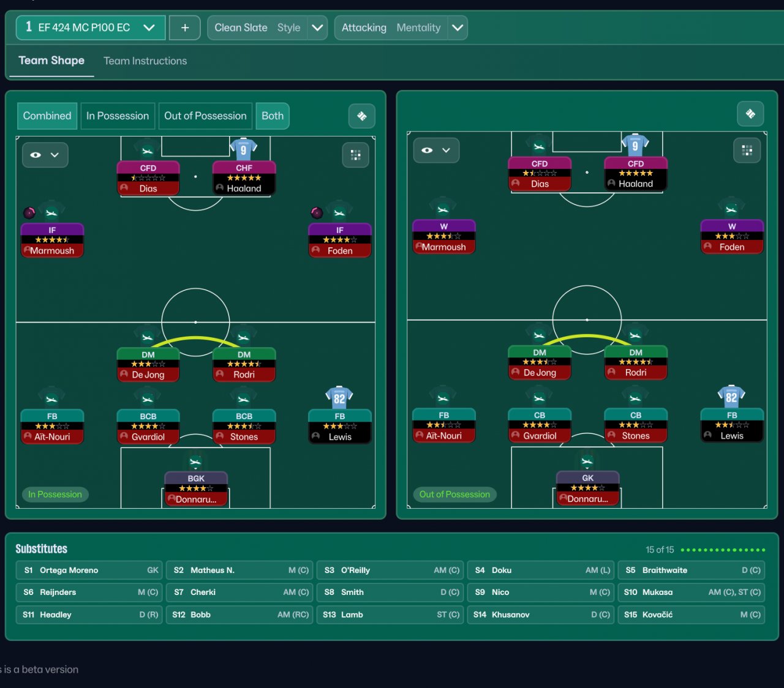Click the substitutes count dots indicator

point(723,550)
